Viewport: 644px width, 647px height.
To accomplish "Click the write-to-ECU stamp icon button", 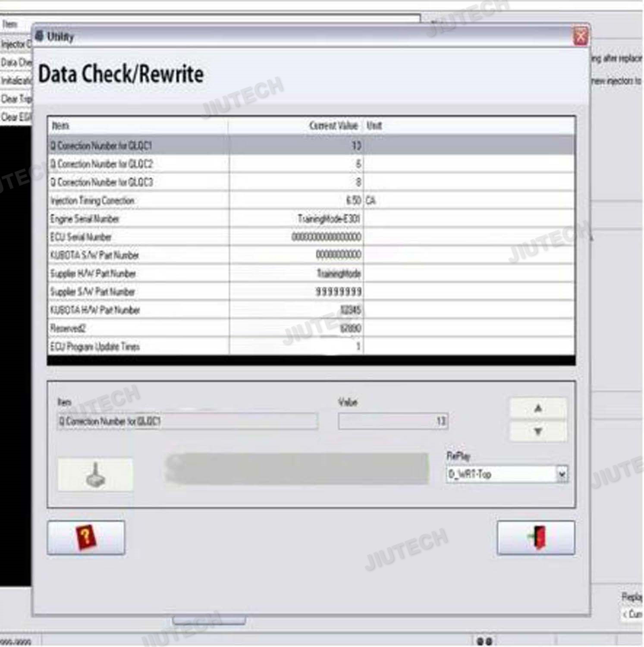I will (x=95, y=474).
